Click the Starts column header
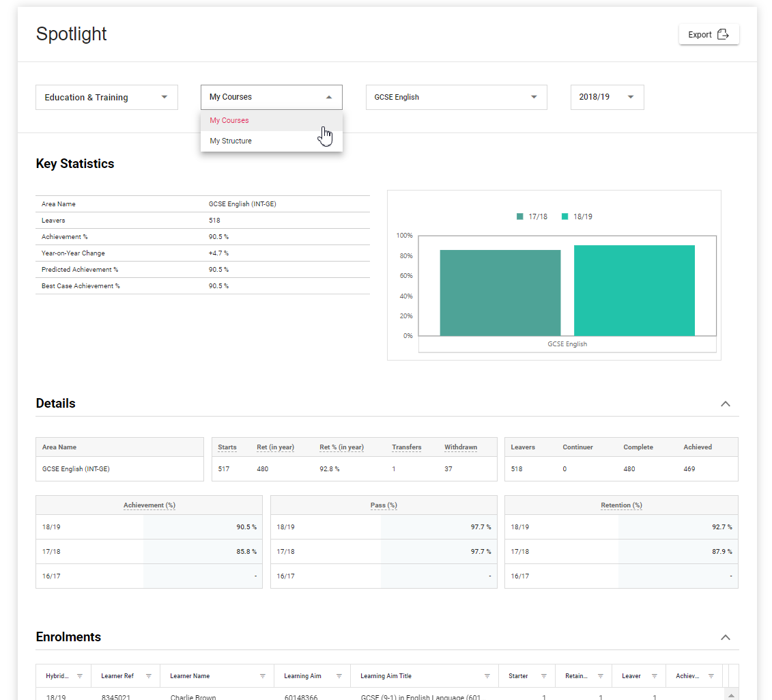Viewport: 772px width, 700px height. click(x=227, y=447)
